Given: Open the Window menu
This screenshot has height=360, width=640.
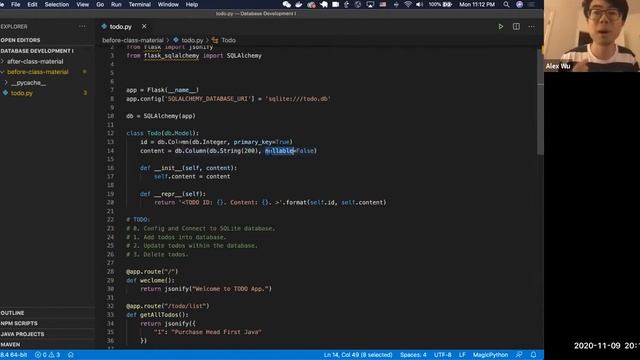Looking at the screenshot, I should 168,4.
